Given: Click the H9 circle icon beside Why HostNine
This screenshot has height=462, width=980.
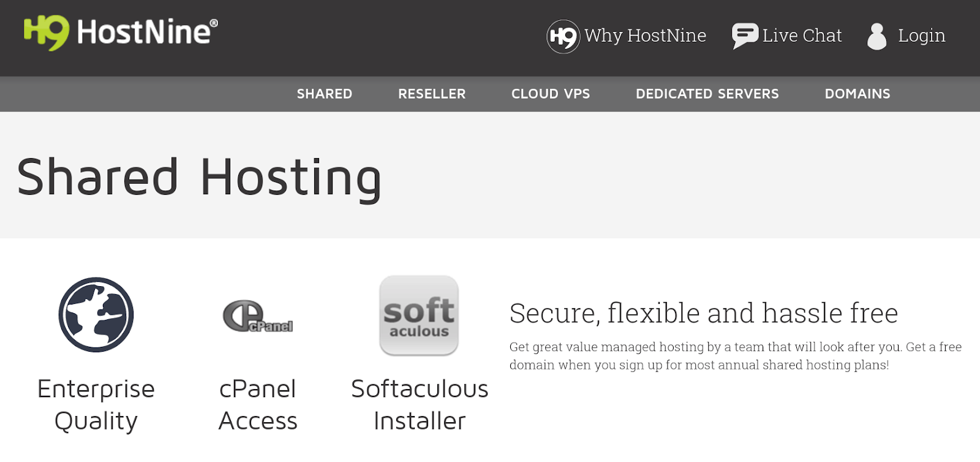Looking at the screenshot, I should coord(563,37).
